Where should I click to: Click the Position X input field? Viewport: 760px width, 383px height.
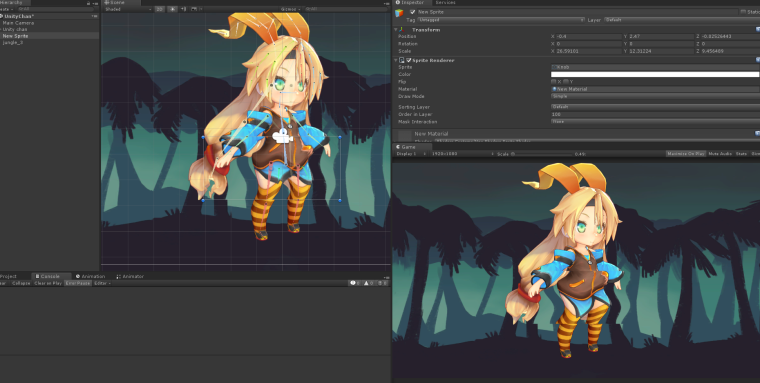click(x=588, y=36)
